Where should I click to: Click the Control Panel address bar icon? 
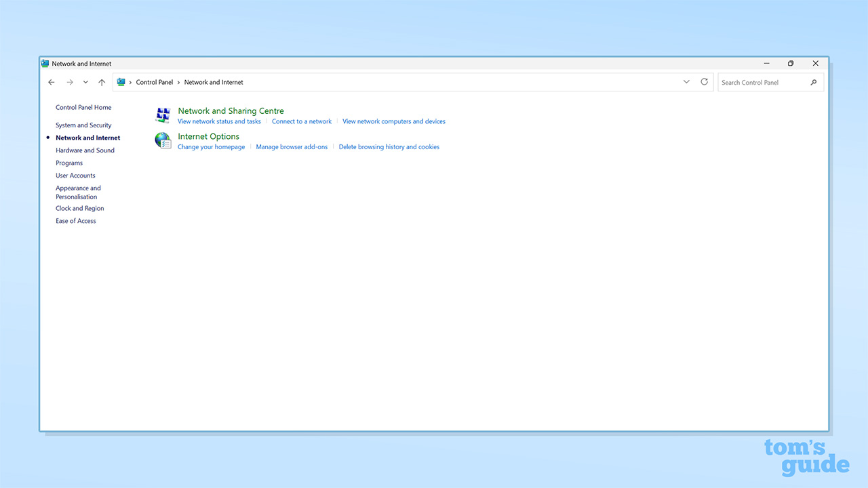coord(121,82)
